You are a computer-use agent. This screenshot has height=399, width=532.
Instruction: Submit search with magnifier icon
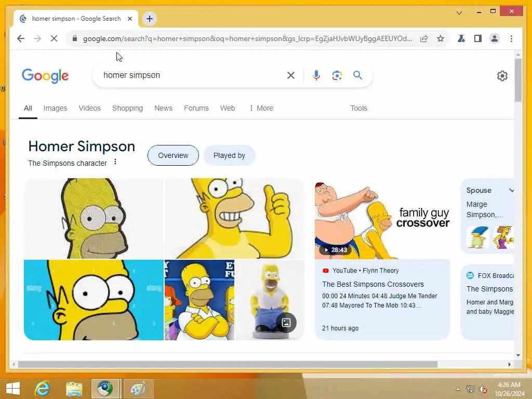click(357, 75)
